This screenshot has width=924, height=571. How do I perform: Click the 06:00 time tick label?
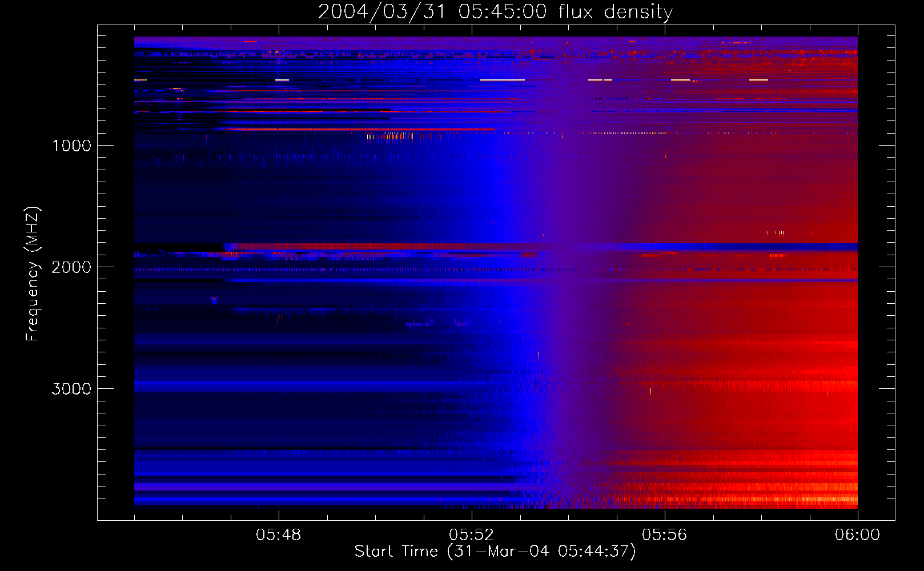tap(857, 535)
